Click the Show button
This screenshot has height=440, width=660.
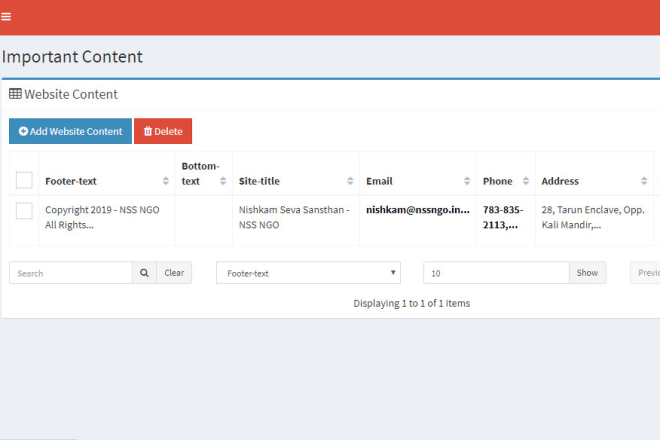pos(588,273)
